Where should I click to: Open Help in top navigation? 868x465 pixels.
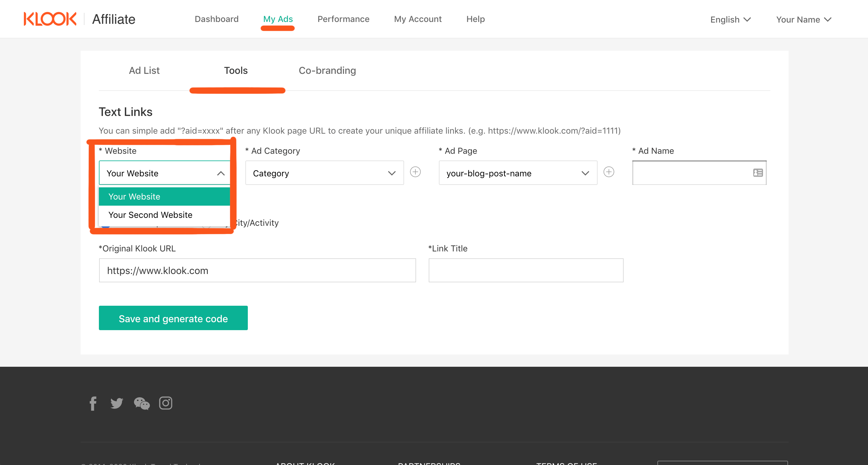(476, 19)
